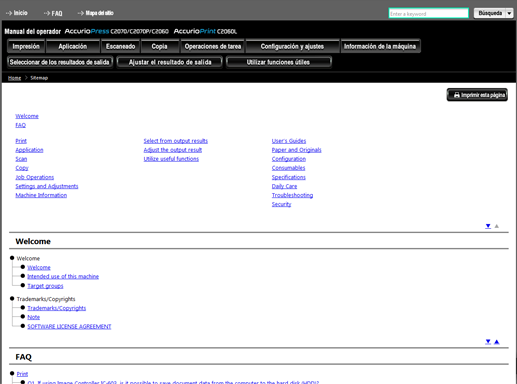Open the Security link
Screen dimensions: 517x384
281,204
